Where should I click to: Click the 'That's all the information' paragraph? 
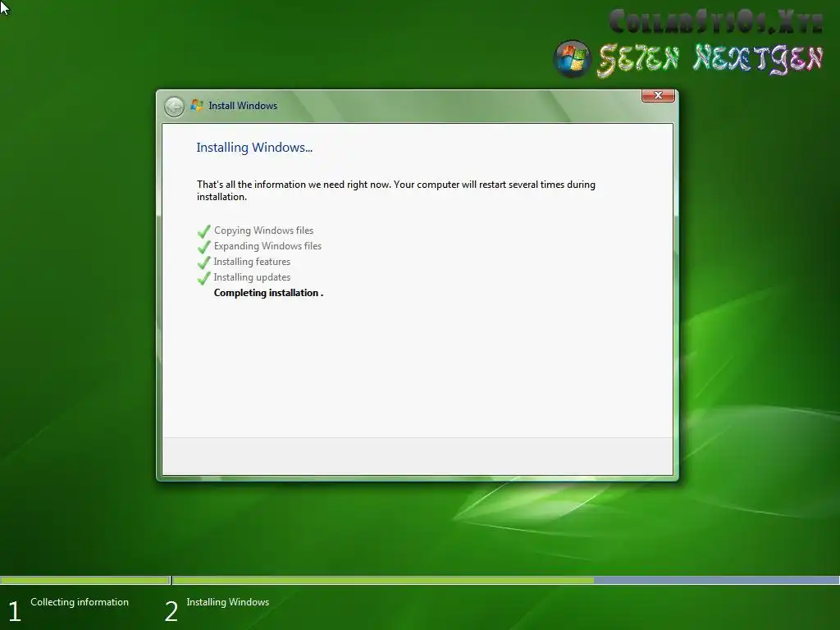pos(396,190)
